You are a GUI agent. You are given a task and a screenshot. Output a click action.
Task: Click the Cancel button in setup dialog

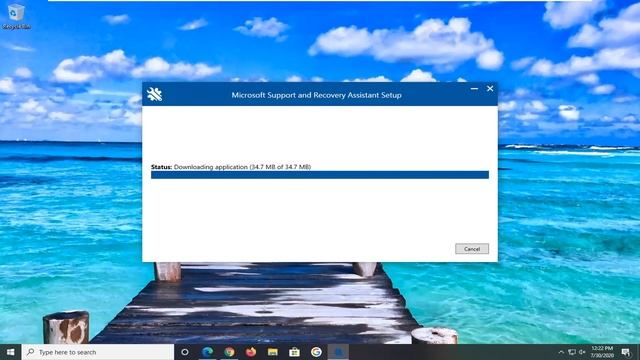(x=472, y=249)
